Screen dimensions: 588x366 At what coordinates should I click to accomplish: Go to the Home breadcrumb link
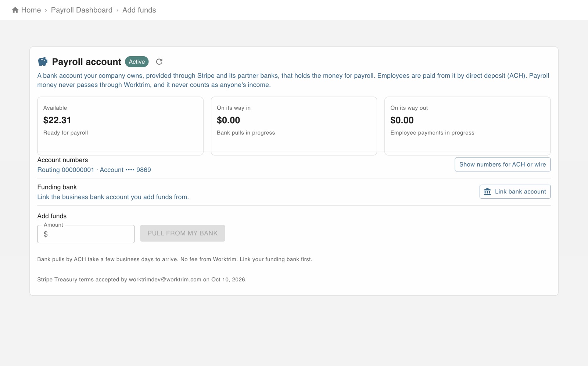[x=31, y=10]
